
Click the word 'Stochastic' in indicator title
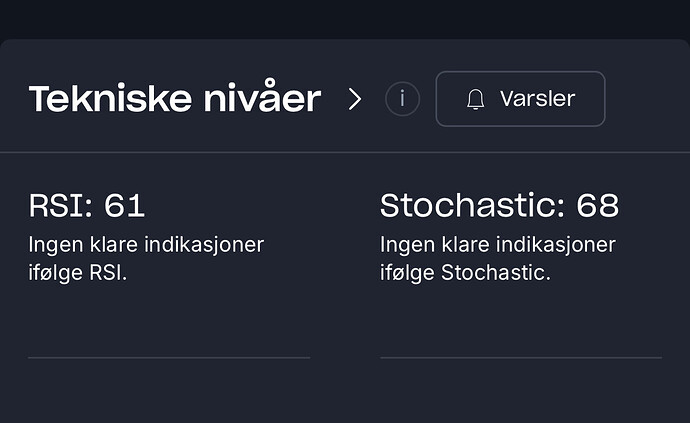(469, 206)
